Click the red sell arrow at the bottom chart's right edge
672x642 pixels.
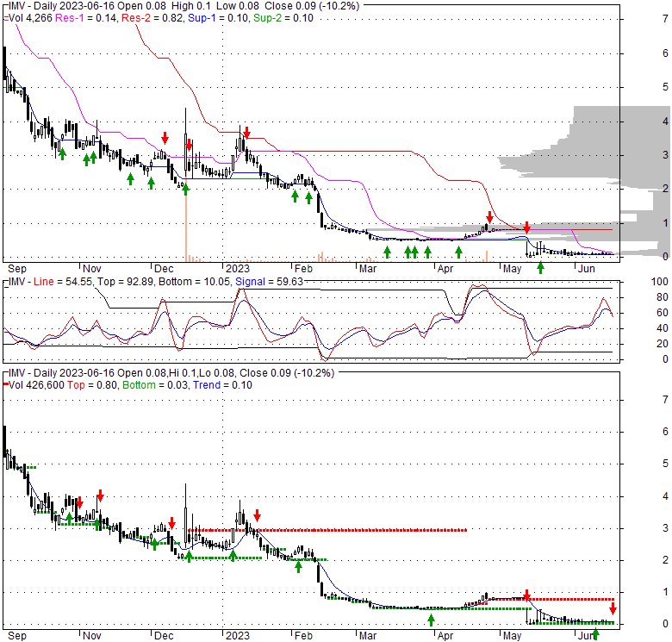tap(613, 608)
